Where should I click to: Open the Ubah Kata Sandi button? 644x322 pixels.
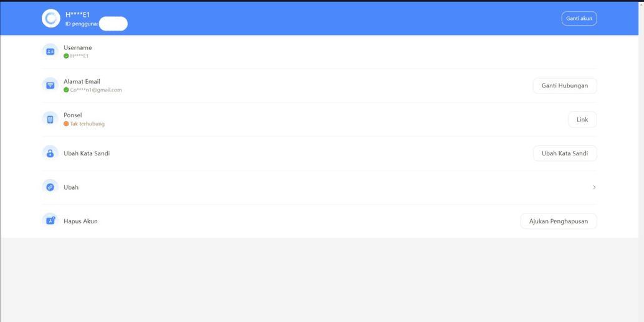pyautogui.click(x=565, y=154)
